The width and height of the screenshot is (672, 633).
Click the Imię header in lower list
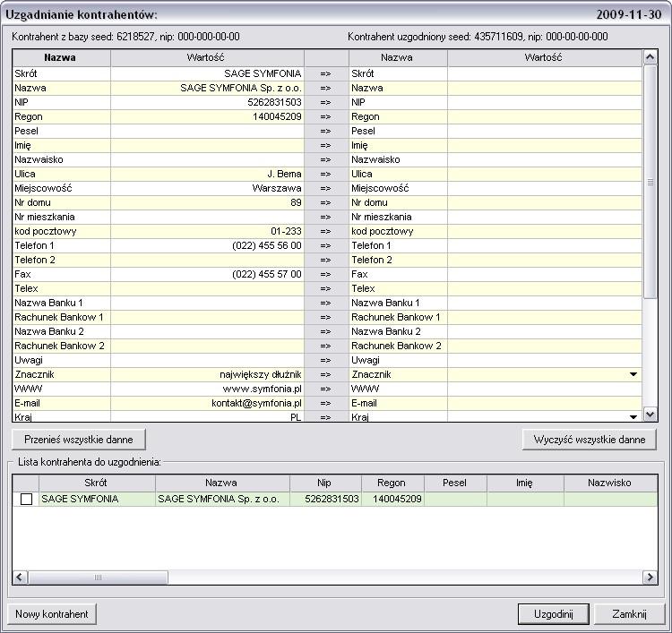(x=525, y=483)
